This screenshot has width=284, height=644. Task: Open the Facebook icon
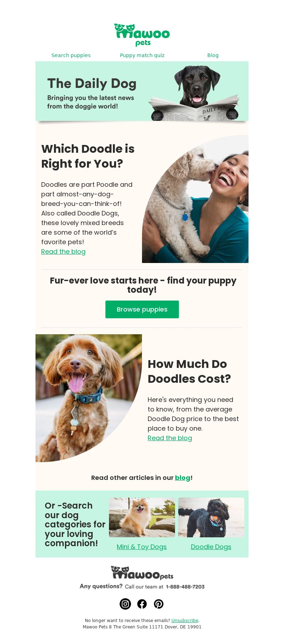pyautogui.click(x=142, y=604)
